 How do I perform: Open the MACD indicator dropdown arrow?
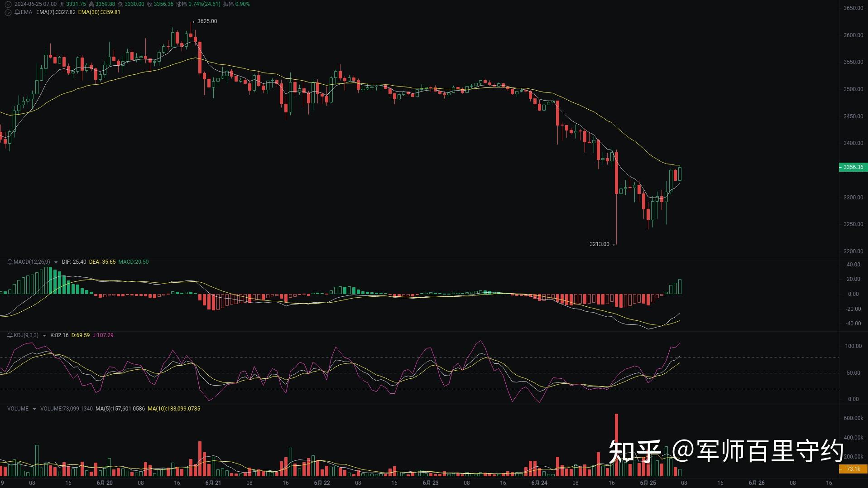click(x=56, y=262)
